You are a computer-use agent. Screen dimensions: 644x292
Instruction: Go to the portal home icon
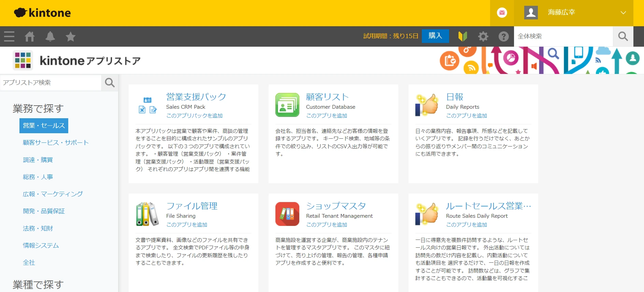[30, 36]
